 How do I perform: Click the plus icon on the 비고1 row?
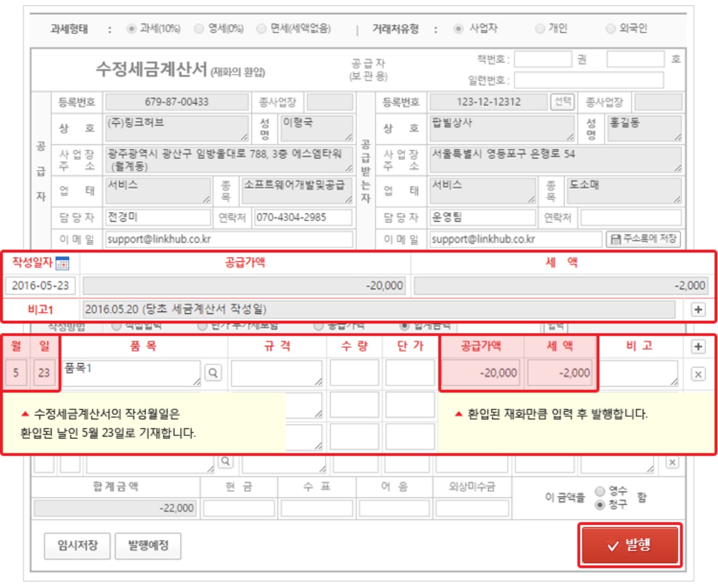698,310
